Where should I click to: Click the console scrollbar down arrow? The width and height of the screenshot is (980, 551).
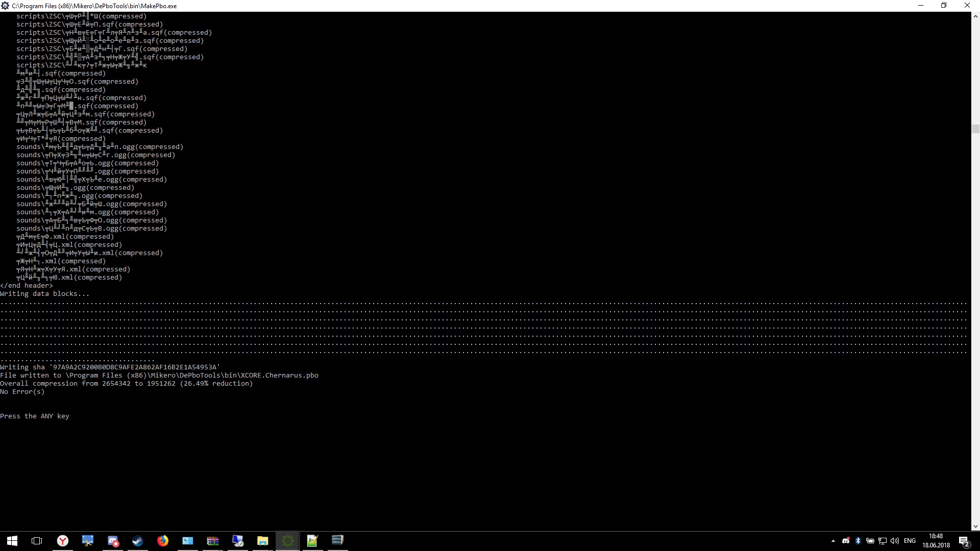975,527
